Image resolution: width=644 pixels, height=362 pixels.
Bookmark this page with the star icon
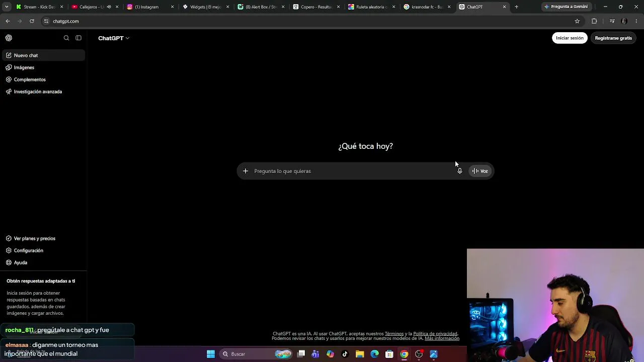577,21
